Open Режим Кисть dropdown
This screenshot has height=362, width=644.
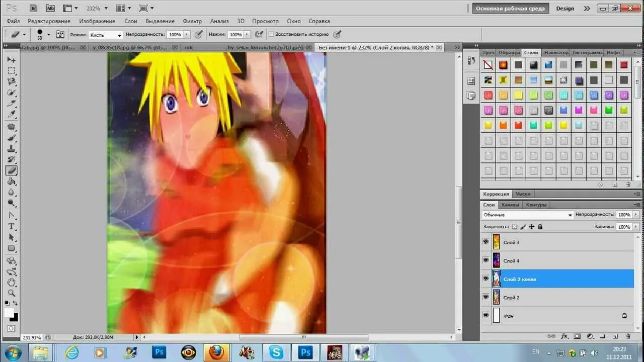106,35
